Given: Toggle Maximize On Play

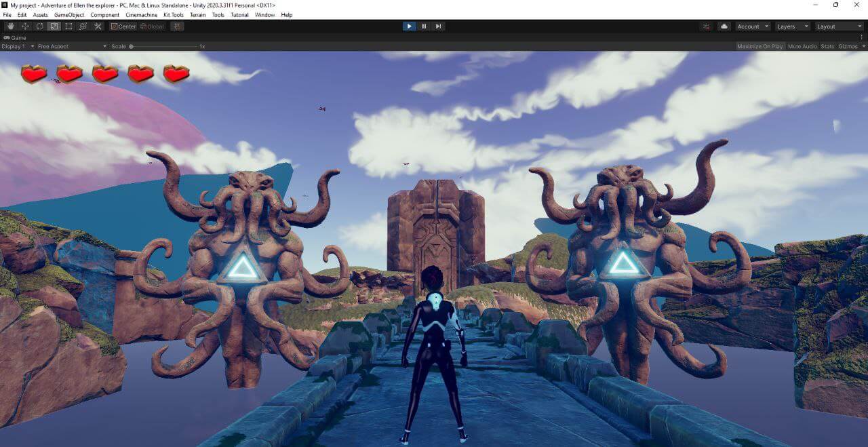Looking at the screenshot, I should pos(759,46).
